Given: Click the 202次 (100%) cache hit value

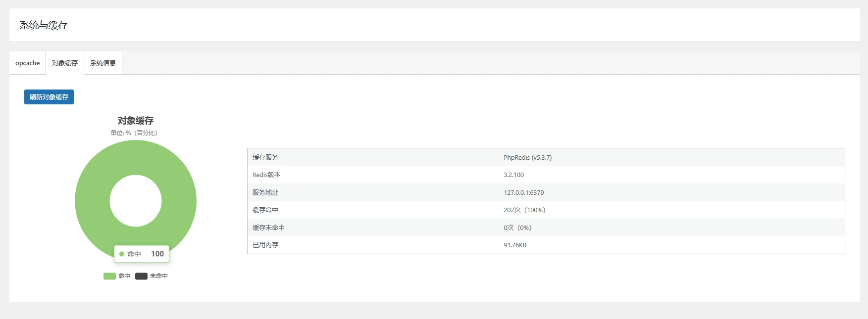Looking at the screenshot, I should [x=524, y=210].
